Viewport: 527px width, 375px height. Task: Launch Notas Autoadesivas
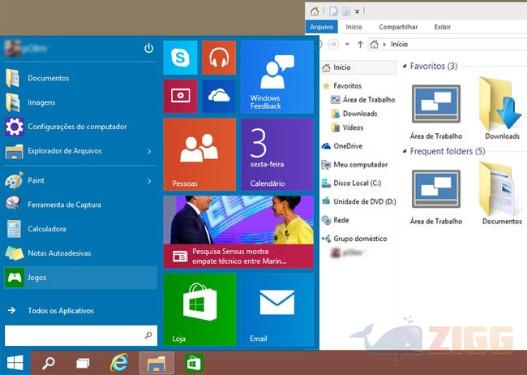pos(81,253)
